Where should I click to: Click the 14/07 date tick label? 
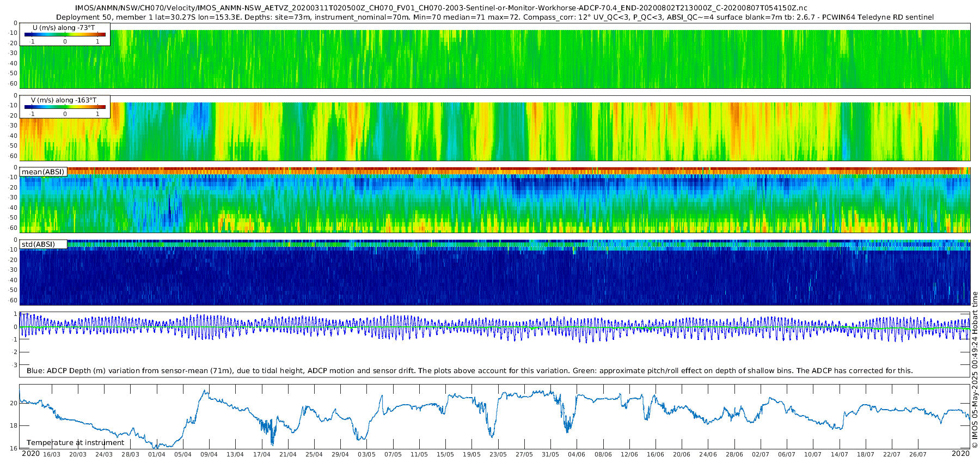[840, 454]
